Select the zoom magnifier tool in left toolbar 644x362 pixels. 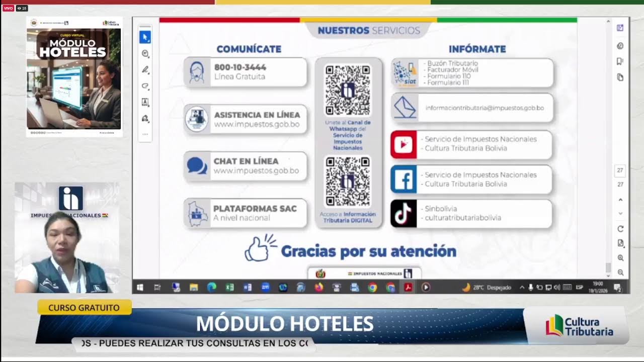[145, 54]
